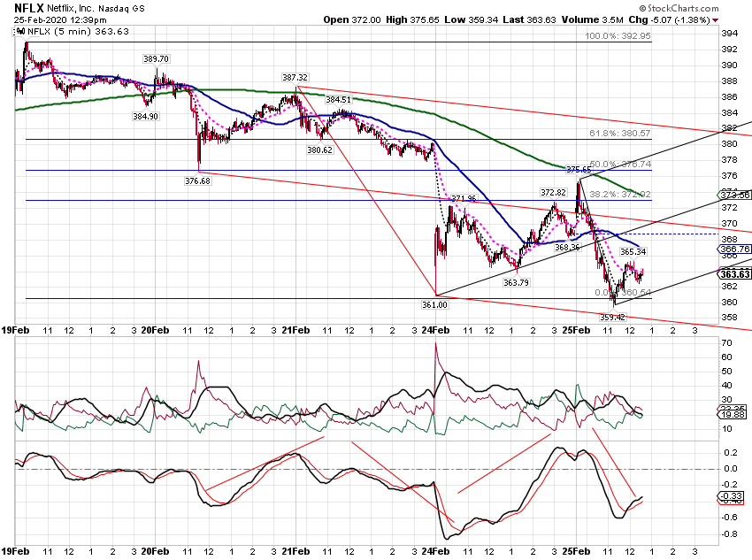The width and height of the screenshot is (752, 560).
Task: Click the 389.70 peak price label
Action: (156, 59)
